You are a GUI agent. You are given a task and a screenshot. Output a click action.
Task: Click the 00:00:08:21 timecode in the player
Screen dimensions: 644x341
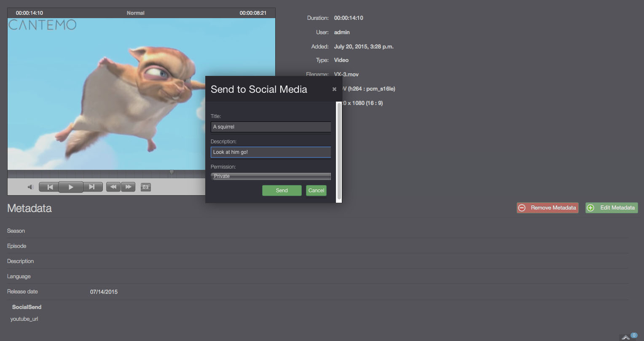coord(253,13)
